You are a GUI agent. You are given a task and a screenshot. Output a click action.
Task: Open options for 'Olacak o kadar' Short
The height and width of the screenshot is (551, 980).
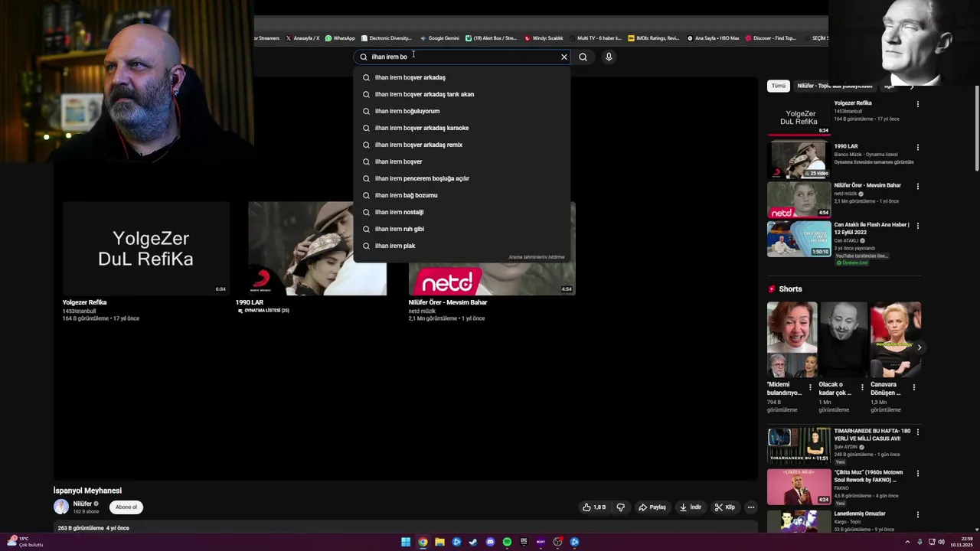862,387
